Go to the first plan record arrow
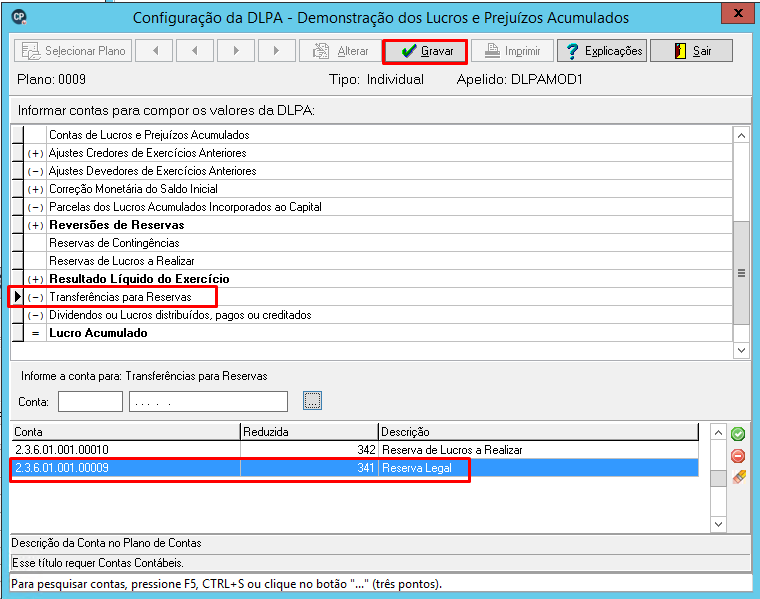Screen dimensions: 760x599 155,51
